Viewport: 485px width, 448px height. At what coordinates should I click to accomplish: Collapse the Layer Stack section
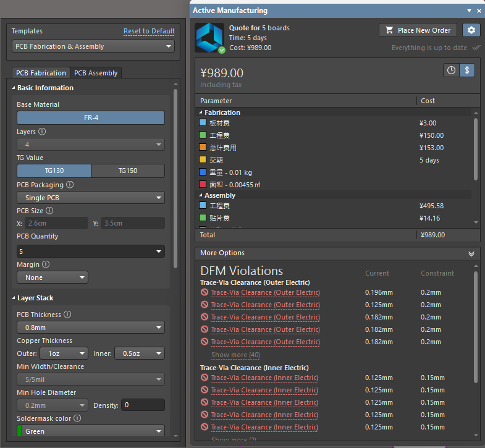[x=14, y=298]
